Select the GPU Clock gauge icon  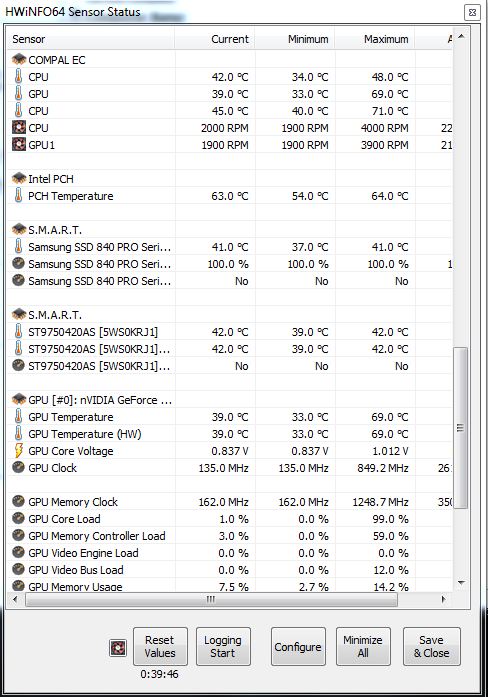[x=18, y=467]
